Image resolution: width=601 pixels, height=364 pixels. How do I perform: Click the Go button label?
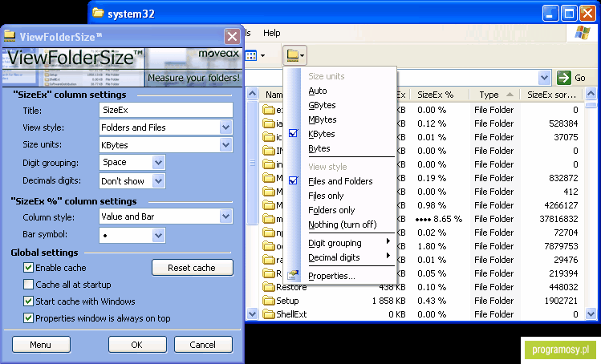tap(580, 78)
